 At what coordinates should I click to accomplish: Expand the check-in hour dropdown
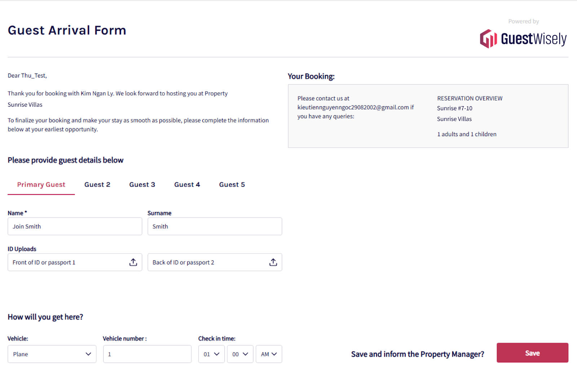[x=211, y=354]
